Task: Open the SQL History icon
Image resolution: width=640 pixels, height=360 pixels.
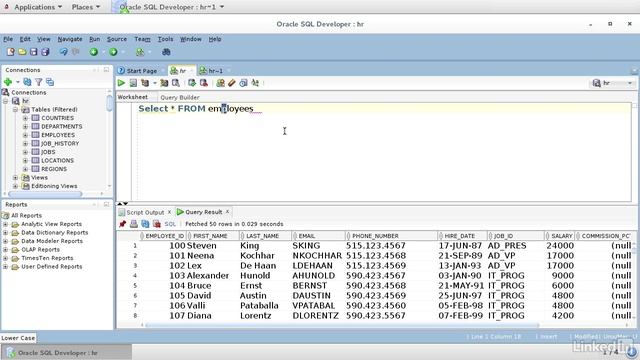Action: click(244, 83)
